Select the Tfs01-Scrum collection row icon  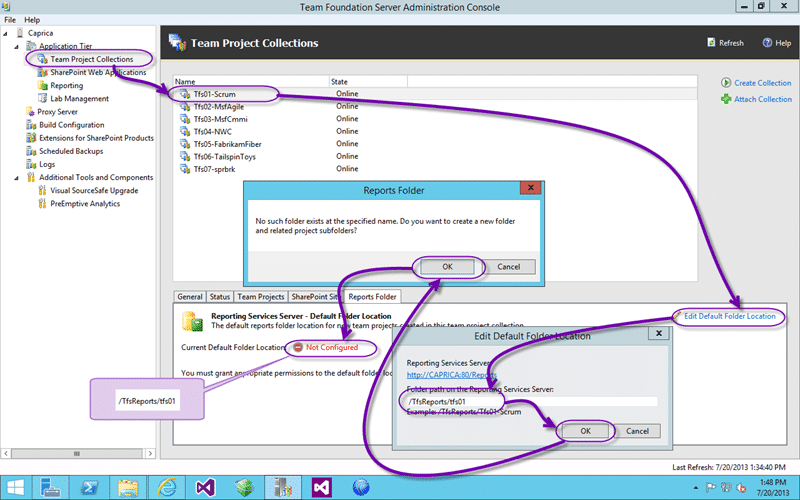point(185,94)
